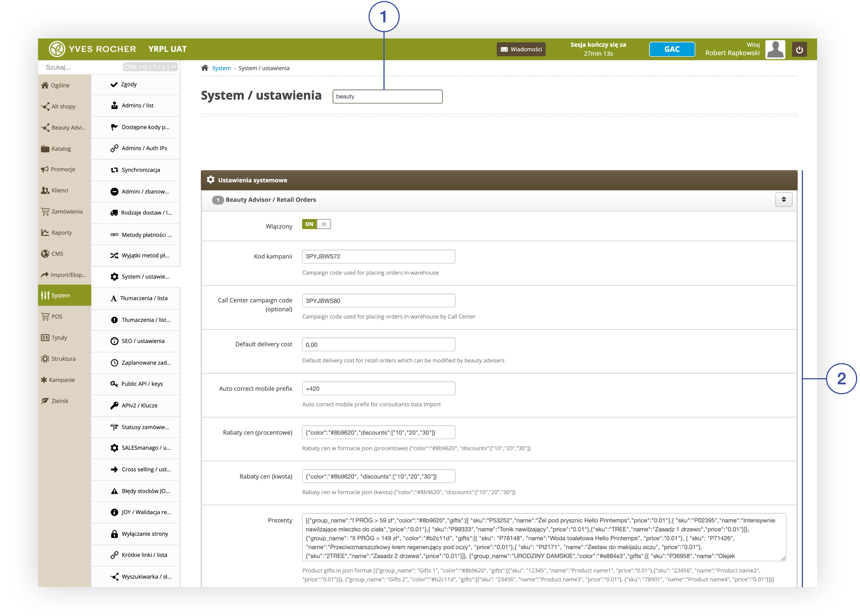
Task: Select Beauty Advi... sidebar section
Action: 64,128
